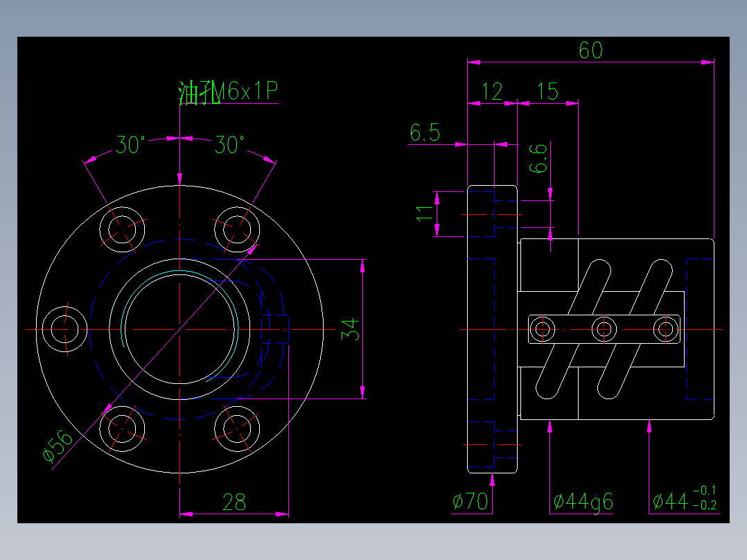Viewport: 747px width, 560px height.
Task: Click the ø70 flange diameter label
Action: click(x=471, y=501)
